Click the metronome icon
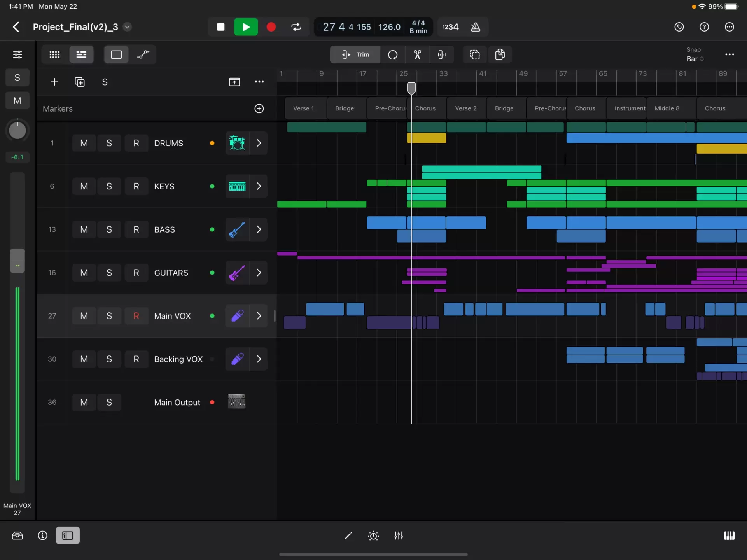The width and height of the screenshot is (747, 560). coord(475,27)
